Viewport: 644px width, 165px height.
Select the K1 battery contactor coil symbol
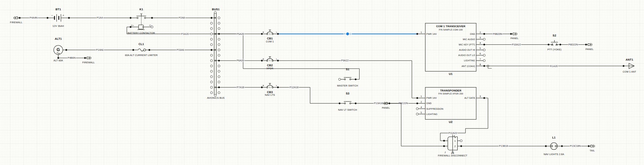point(141,27)
